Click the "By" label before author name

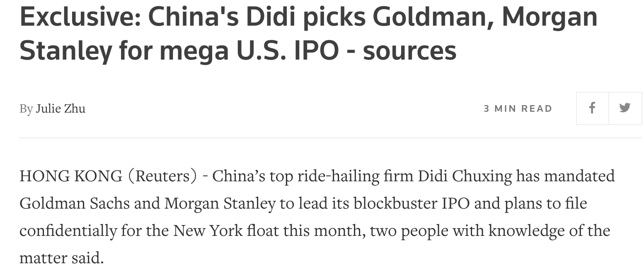pos(26,108)
